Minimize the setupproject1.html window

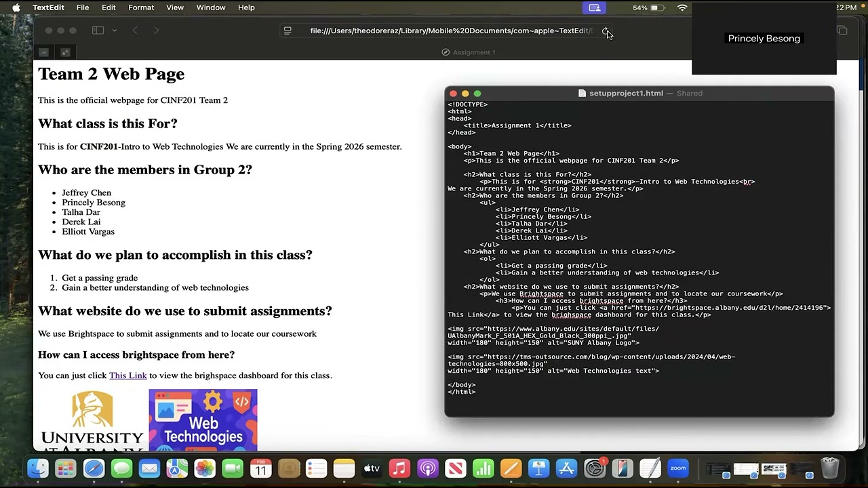pos(465,94)
